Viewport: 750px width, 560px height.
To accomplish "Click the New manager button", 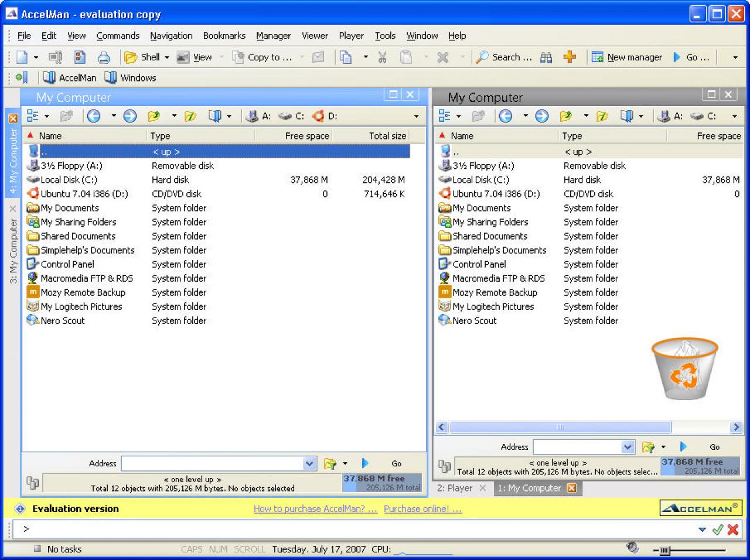I will point(627,57).
